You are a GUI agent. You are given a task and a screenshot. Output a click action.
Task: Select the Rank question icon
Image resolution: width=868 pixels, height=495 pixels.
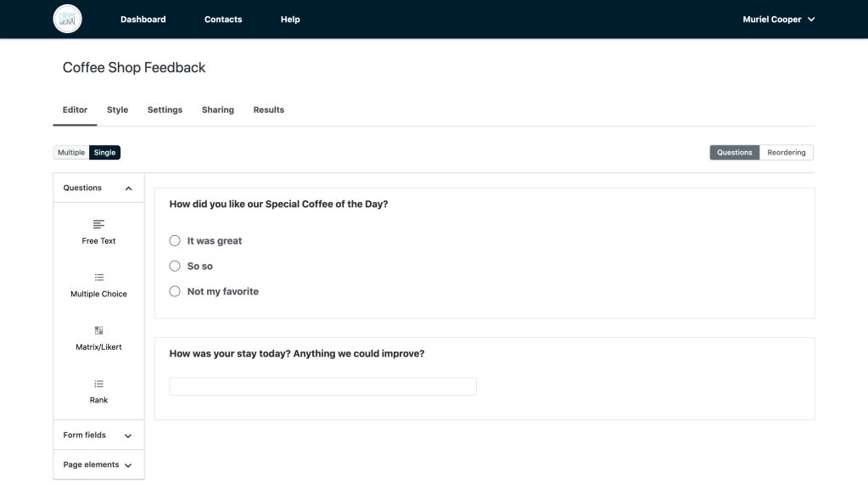pyautogui.click(x=98, y=384)
